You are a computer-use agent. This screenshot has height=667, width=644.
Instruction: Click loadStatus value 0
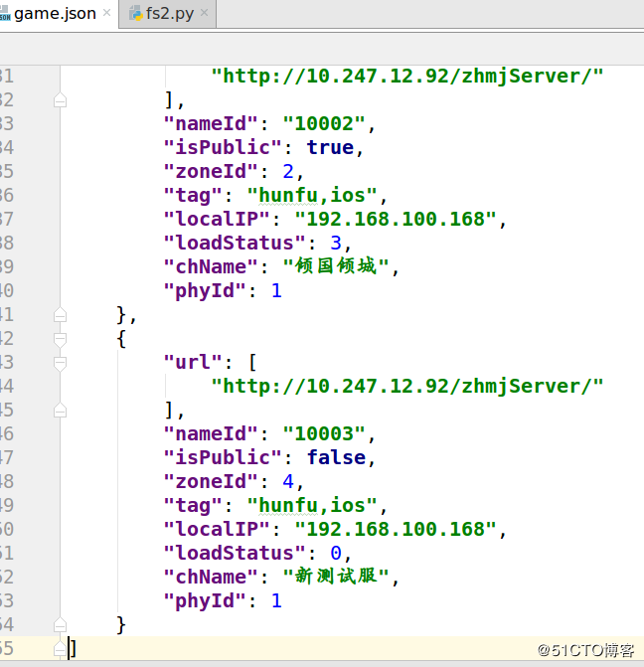click(x=336, y=553)
